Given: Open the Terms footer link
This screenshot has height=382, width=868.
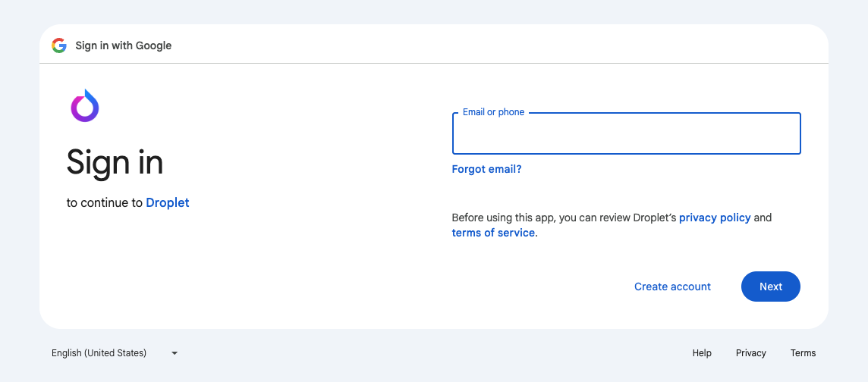Looking at the screenshot, I should [x=803, y=352].
